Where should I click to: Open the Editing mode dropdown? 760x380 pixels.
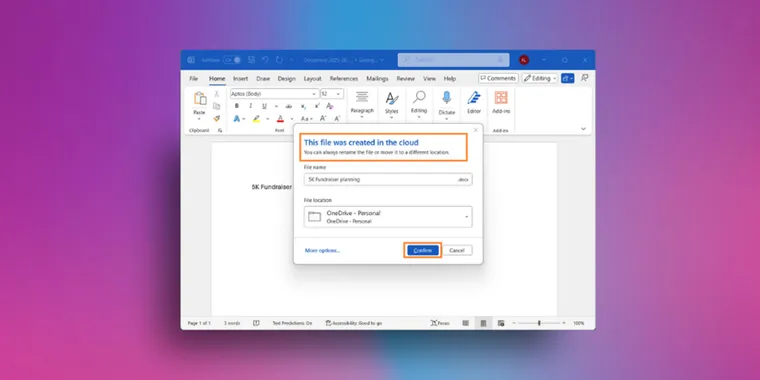539,78
